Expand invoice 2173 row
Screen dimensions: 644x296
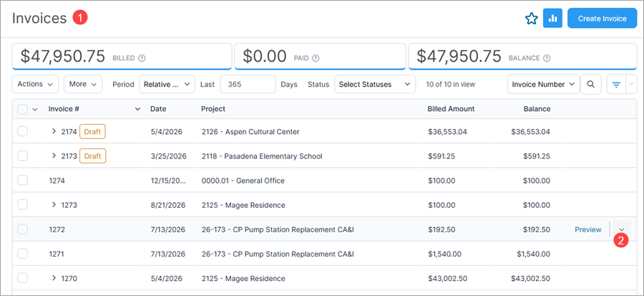(x=54, y=156)
